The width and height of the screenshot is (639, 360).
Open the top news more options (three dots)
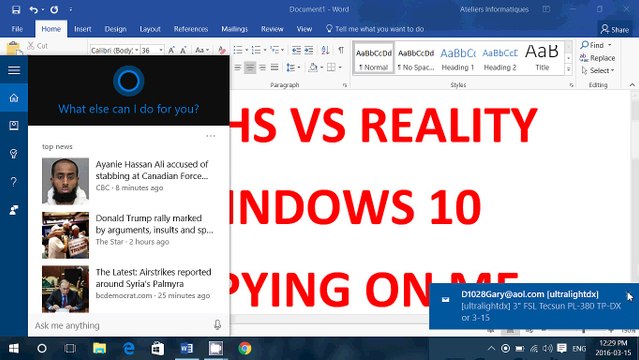coord(211,136)
